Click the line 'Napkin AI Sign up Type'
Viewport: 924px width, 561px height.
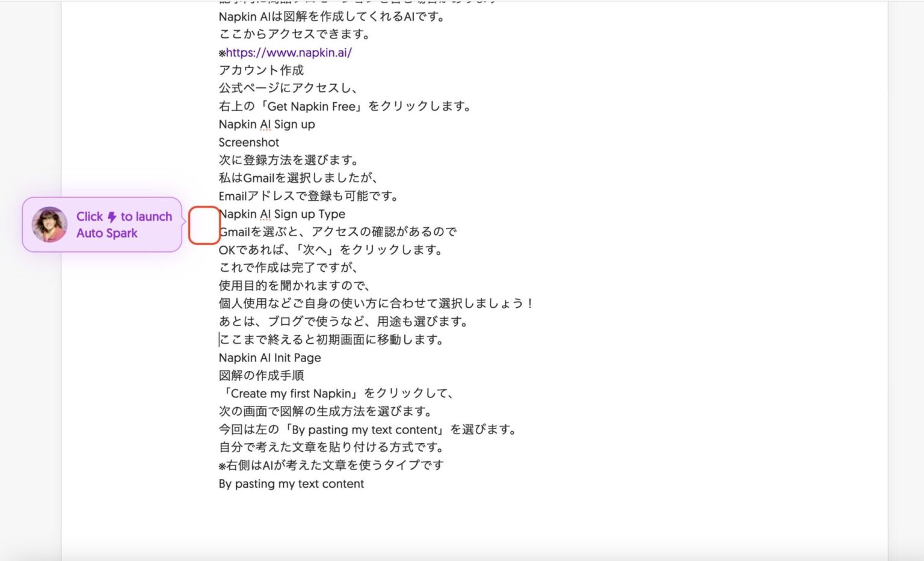point(282,213)
